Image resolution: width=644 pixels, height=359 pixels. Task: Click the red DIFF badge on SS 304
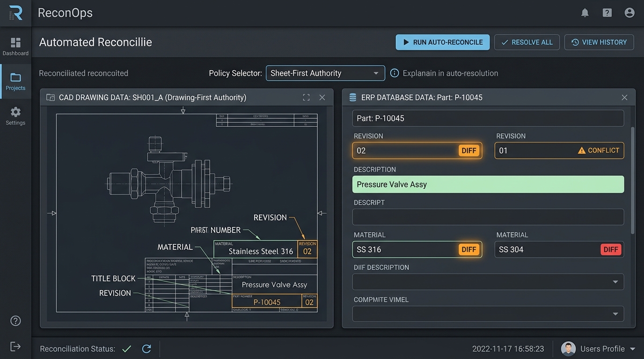[x=611, y=250]
